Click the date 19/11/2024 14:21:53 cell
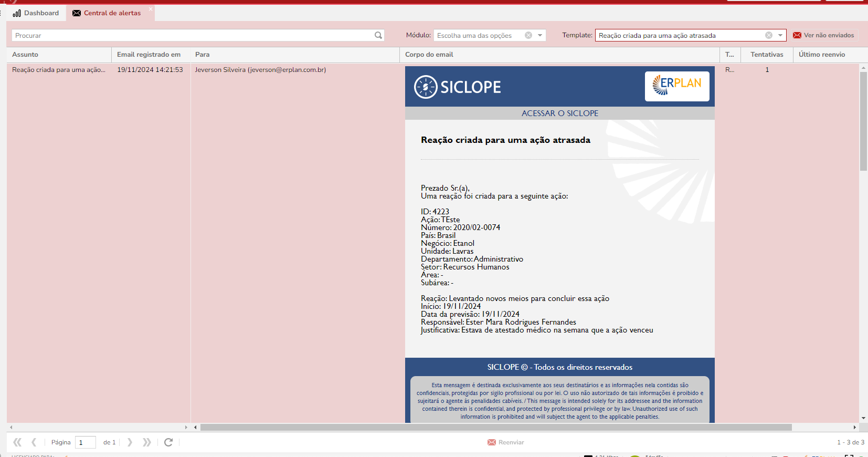Screen dimensions: 868x457 point(150,70)
